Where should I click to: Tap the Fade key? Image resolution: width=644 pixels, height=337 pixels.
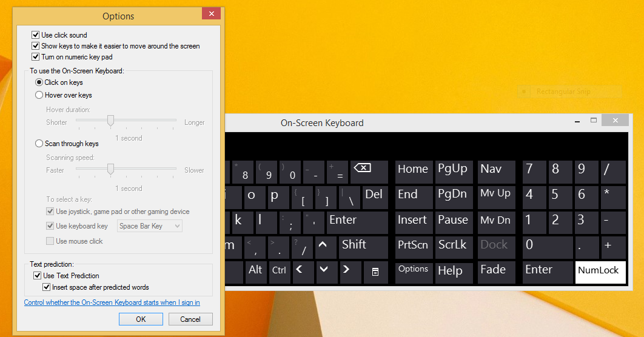pyautogui.click(x=497, y=273)
